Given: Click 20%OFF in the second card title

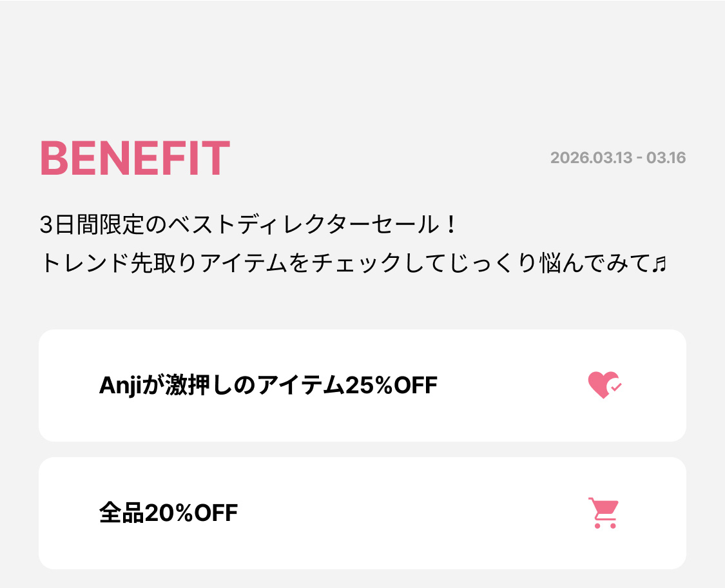Looking at the screenshot, I should click(191, 513).
